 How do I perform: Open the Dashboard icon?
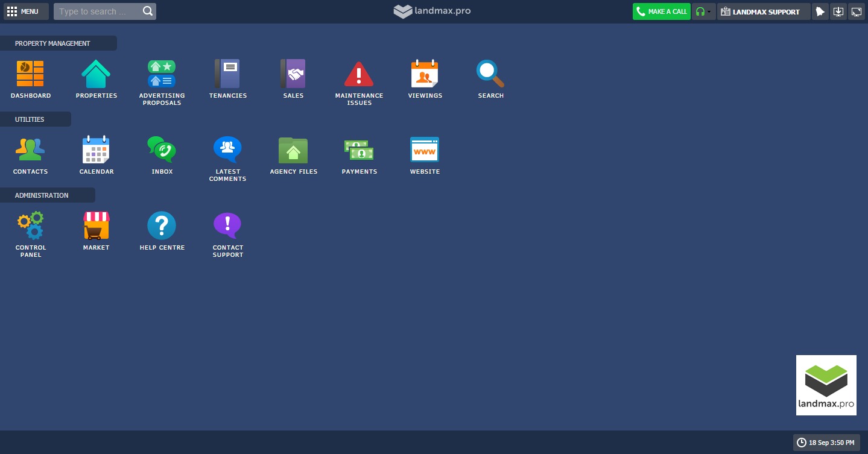coord(30,74)
